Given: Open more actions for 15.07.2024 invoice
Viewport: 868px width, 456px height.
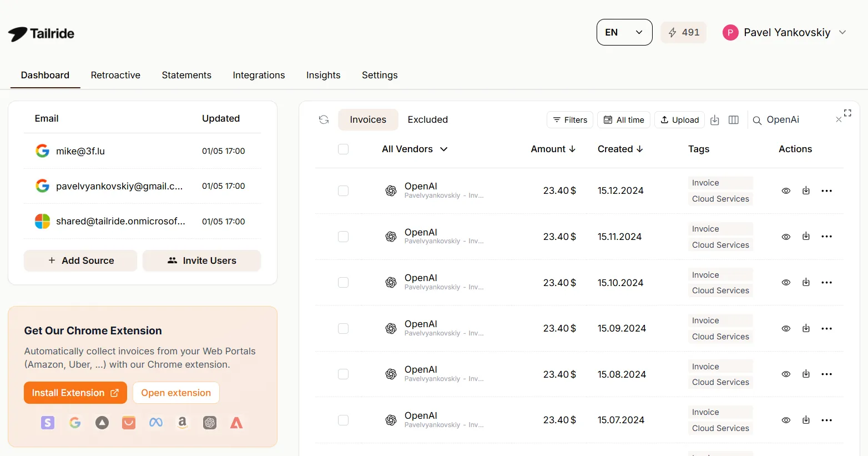Looking at the screenshot, I should (827, 420).
